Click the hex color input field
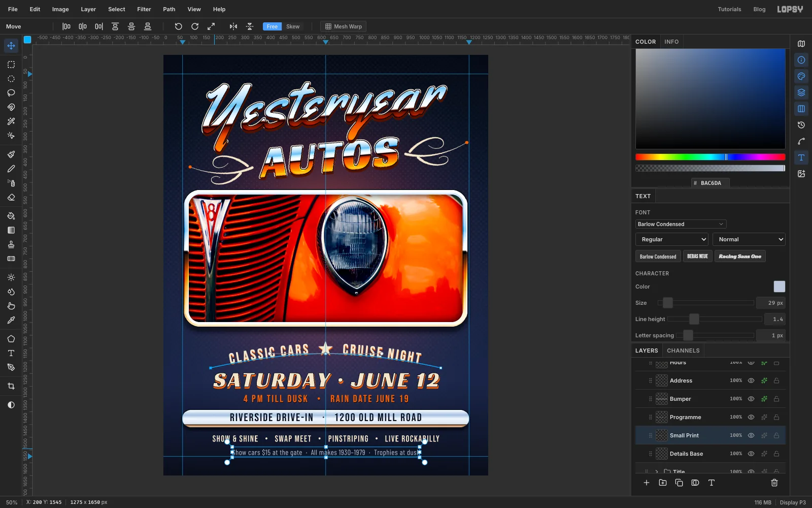This screenshot has width=812, height=508. tap(710, 183)
